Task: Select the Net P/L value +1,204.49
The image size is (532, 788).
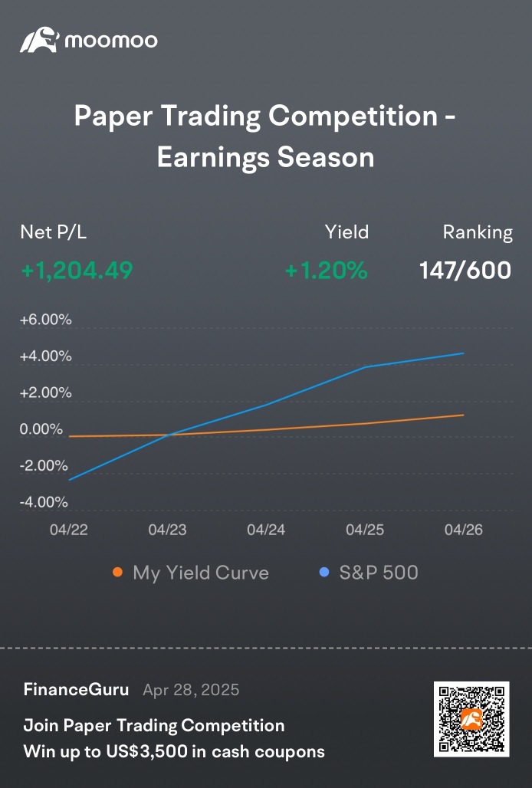Action: pos(77,271)
